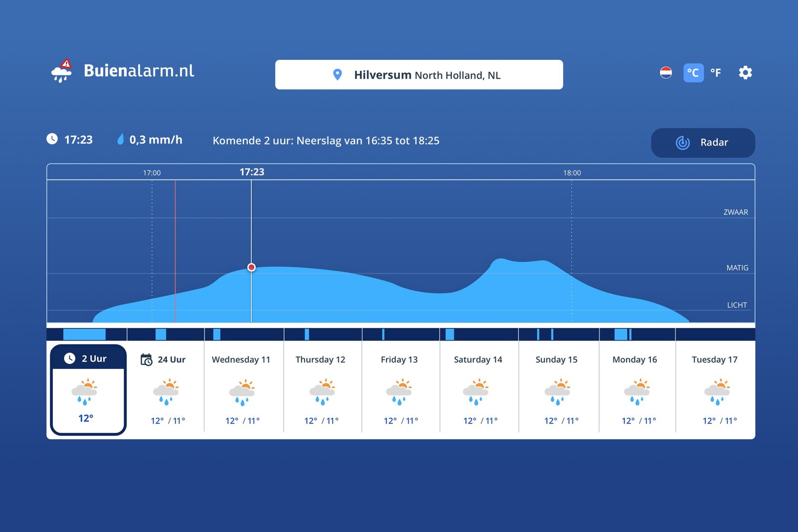This screenshot has height=532, width=798.
Task: Open the Hilversum location selector
Action: point(419,74)
